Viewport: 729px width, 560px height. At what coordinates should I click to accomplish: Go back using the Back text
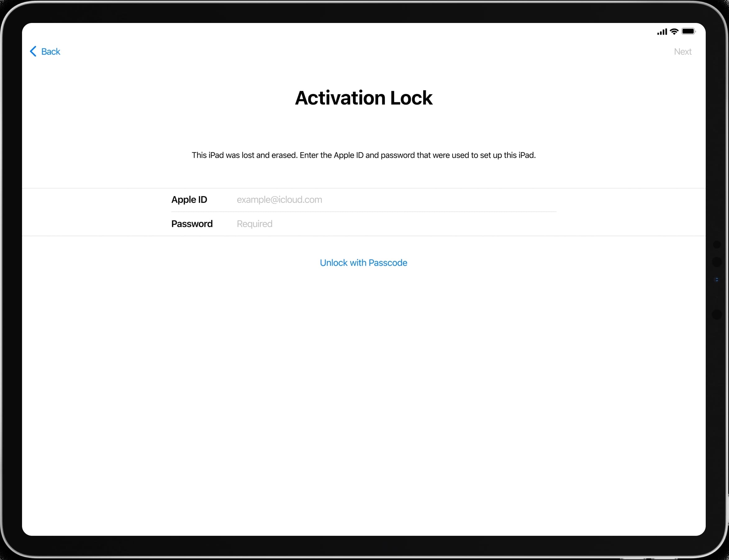[x=51, y=52]
